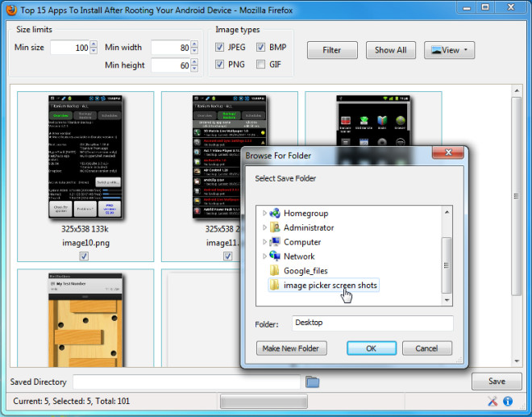532x417 pixels.
Task: Expand the Network tree node
Action: tap(264, 256)
